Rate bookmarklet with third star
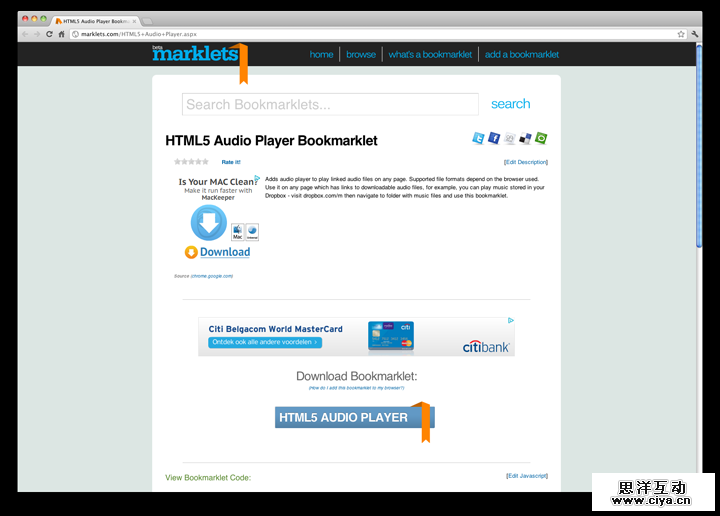 (x=191, y=162)
